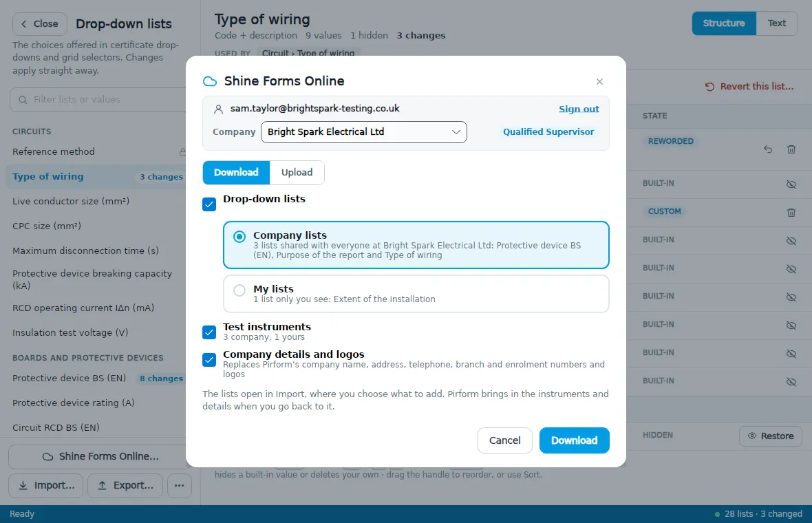The height and width of the screenshot is (523, 812).
Task: Untick the Drop-down lists checkbox
Action: [x=209, y=204]
